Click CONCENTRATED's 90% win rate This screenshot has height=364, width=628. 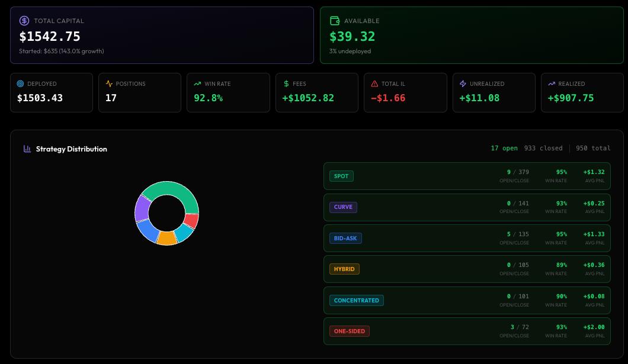[562, 297]
